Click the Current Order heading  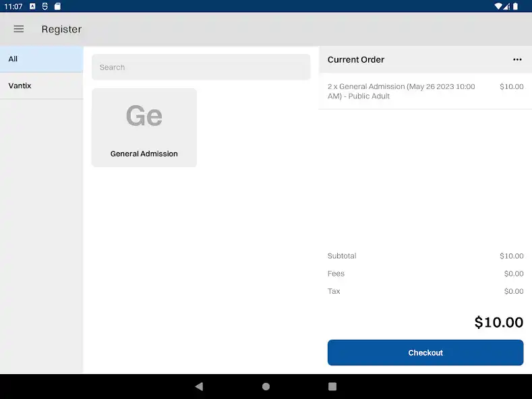coord(356,60)
